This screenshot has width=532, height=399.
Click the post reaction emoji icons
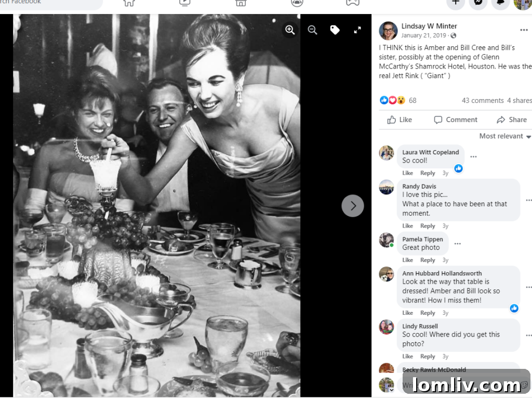(x=393, y=100)
